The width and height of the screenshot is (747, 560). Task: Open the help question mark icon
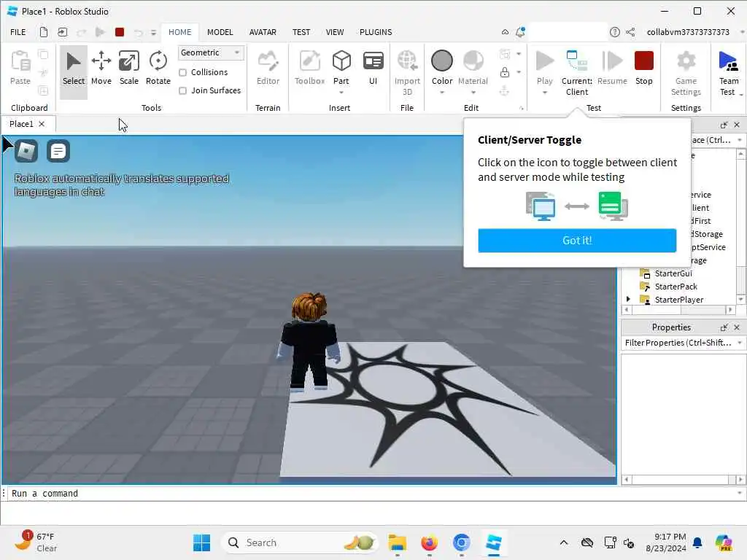click(x=614, y=32)
